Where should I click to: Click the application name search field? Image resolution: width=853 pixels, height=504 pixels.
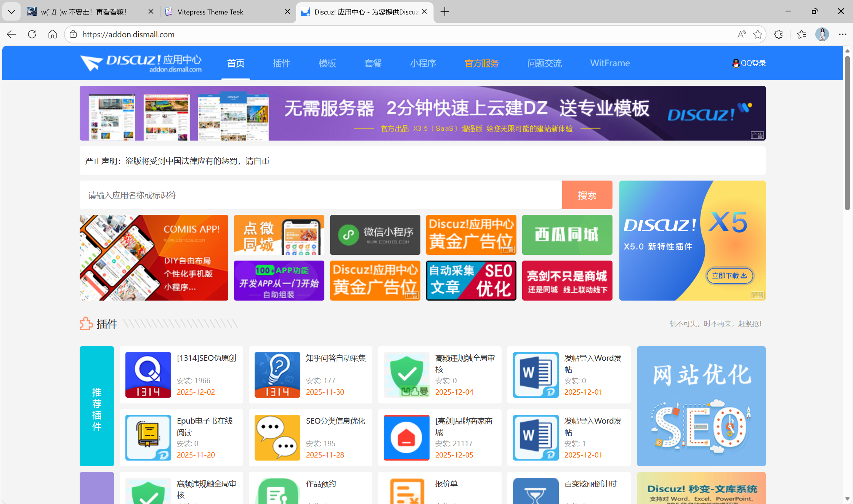(x=320, y=195)
